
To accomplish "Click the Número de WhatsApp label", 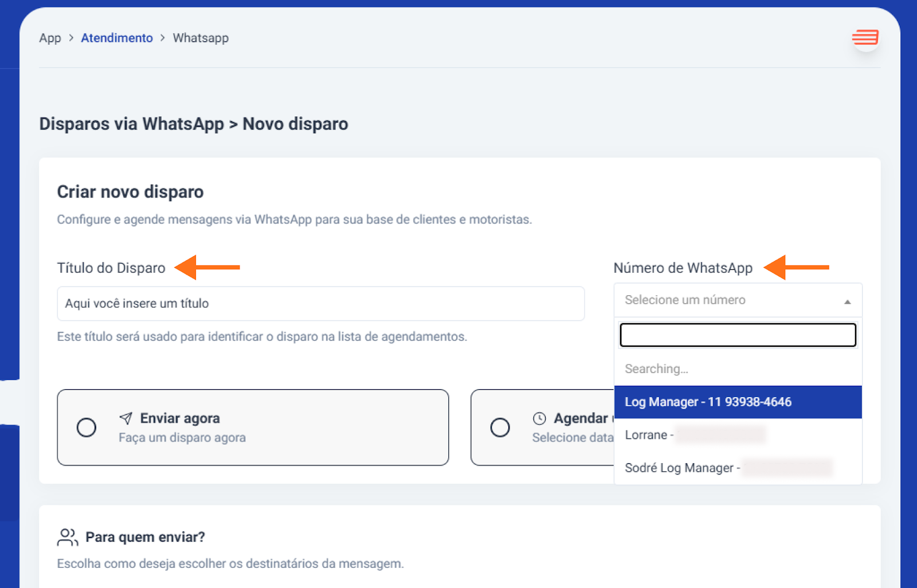I will [x=683, y=268].
